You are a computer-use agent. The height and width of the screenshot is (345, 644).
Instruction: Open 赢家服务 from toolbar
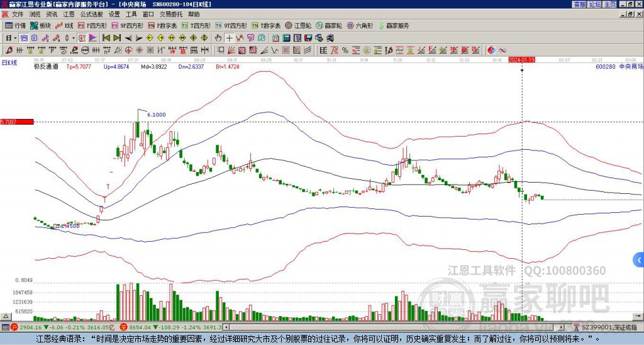pyautogui.click(x=394, y=26)
